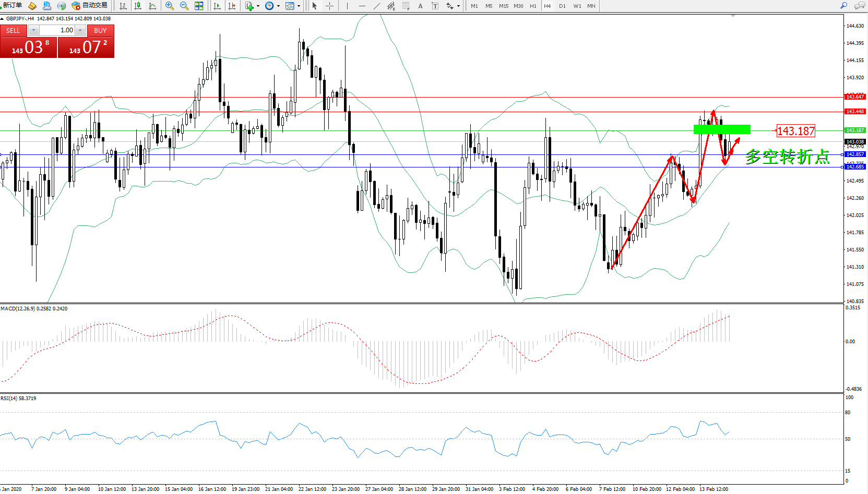Screen dimensions: 868x494
Task: Open the tile windows grid icon
Action: click(x=199, y=6)
